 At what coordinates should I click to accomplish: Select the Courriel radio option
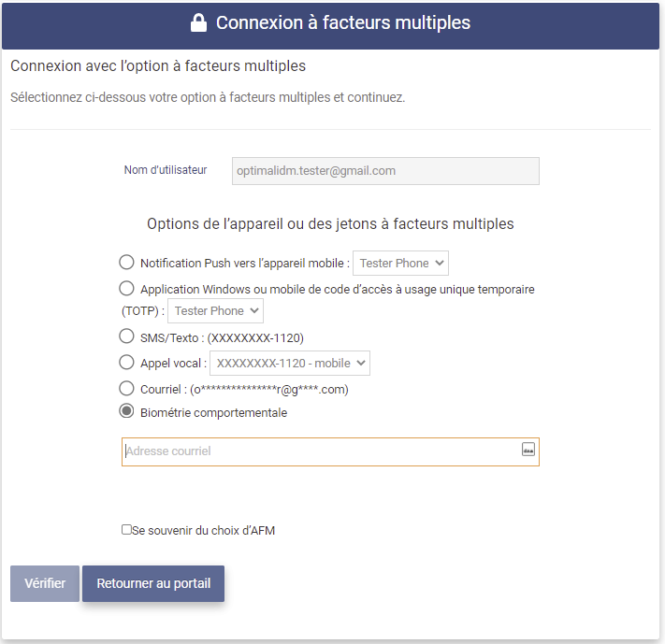point(126,388)
